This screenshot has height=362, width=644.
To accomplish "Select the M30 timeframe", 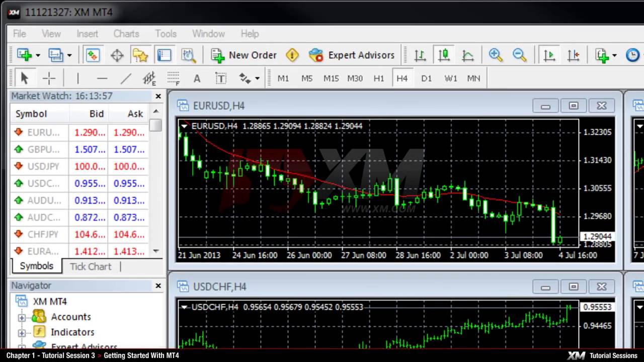I will (x=355, y=78).
